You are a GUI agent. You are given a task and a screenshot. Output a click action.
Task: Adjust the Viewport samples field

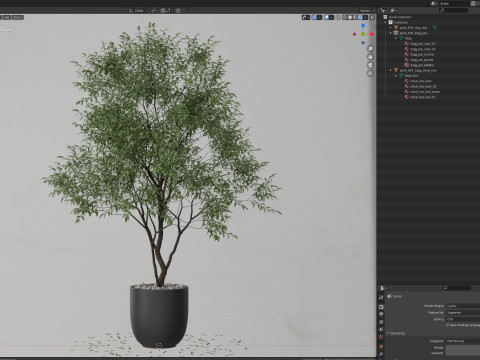463,353
